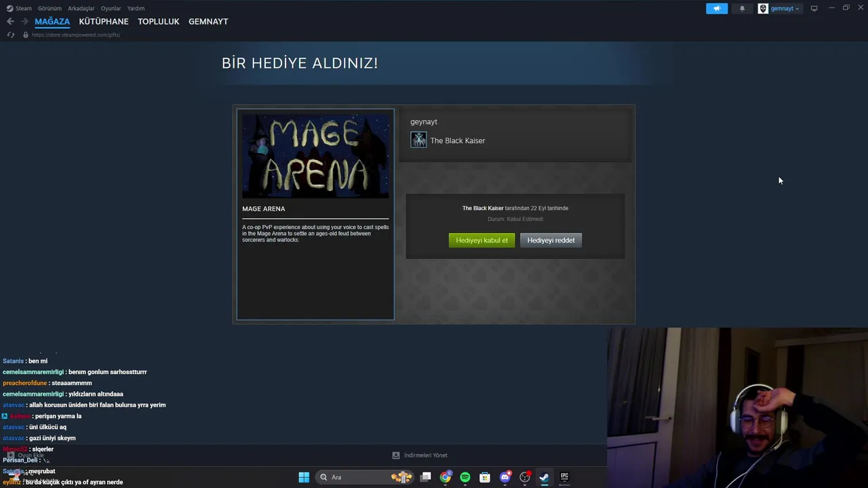868x488 pixels.
Task: Click the MAGE ARENA title text
Action: click(x=263, y=209)
